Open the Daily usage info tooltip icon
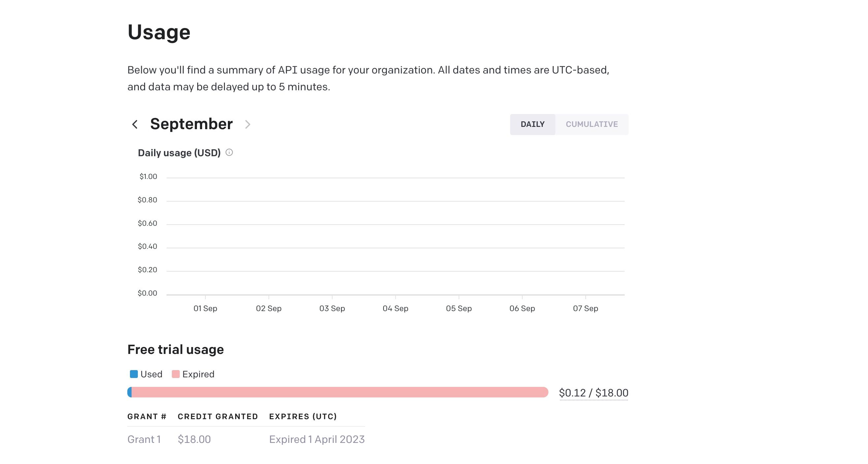This screenshot has height=464, width=868. tap(230, 153)
